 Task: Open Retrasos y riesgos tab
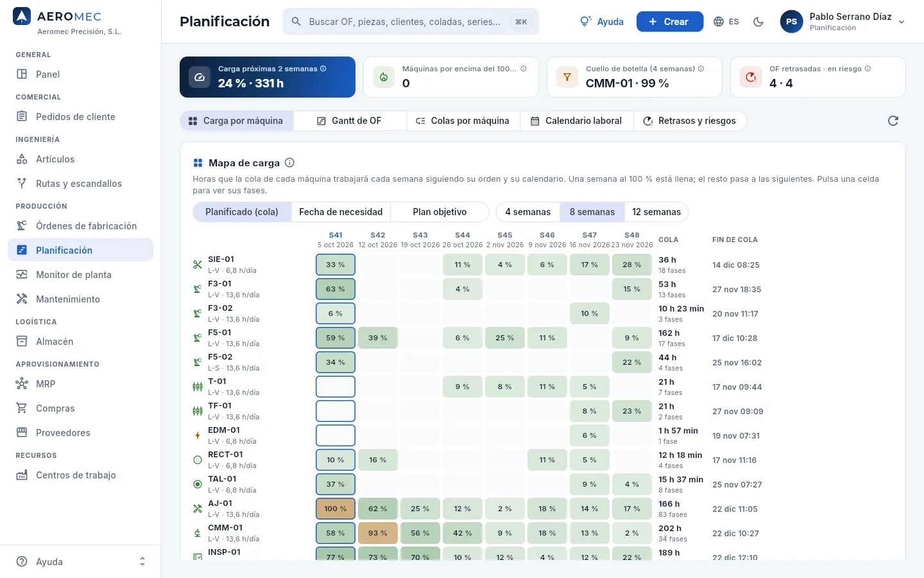click(690, 121)
